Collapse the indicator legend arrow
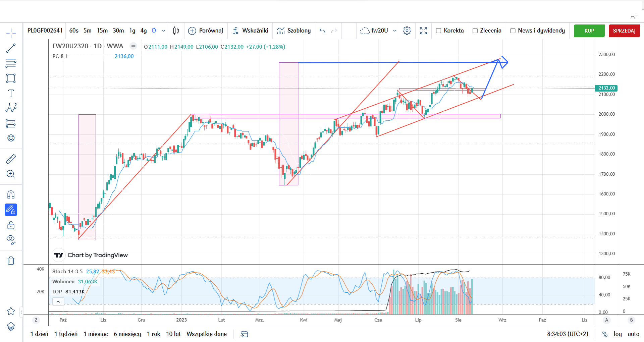The image size is (644, 342). [x=58, y=302]
